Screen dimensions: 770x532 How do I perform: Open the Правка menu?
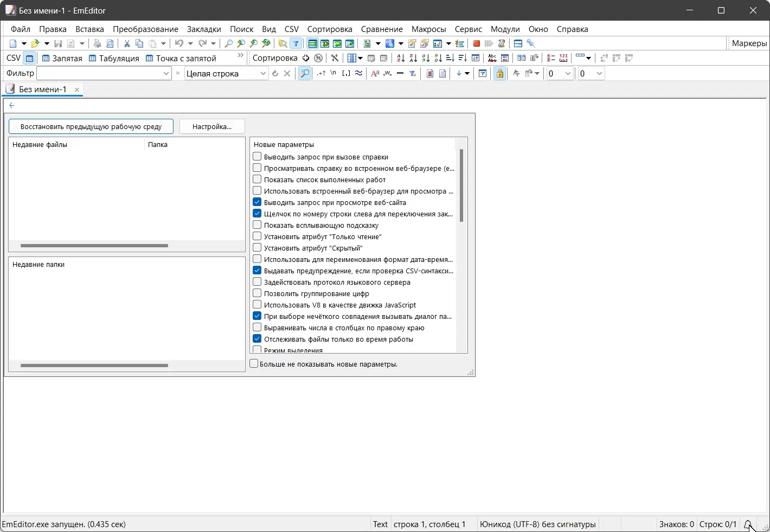53,29
